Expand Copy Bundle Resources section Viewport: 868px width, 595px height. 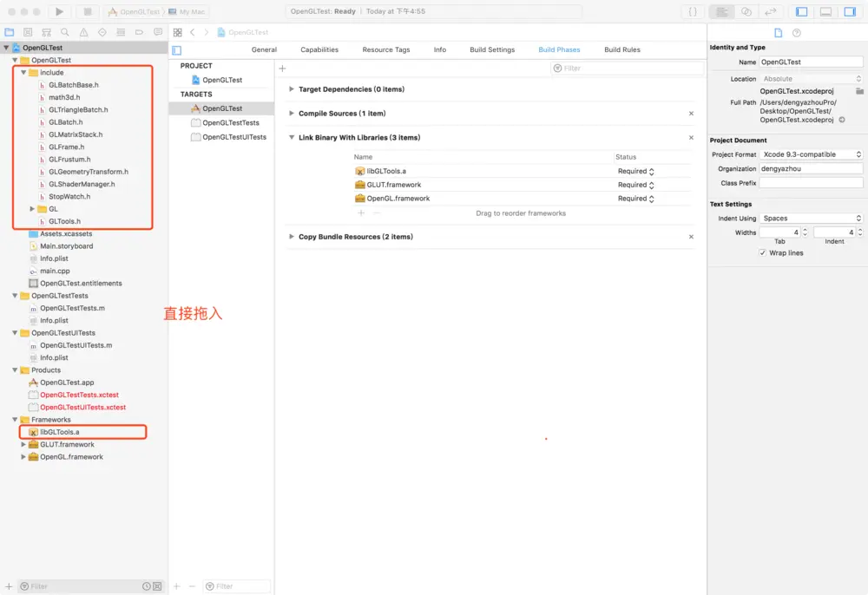tap(291, 237)
